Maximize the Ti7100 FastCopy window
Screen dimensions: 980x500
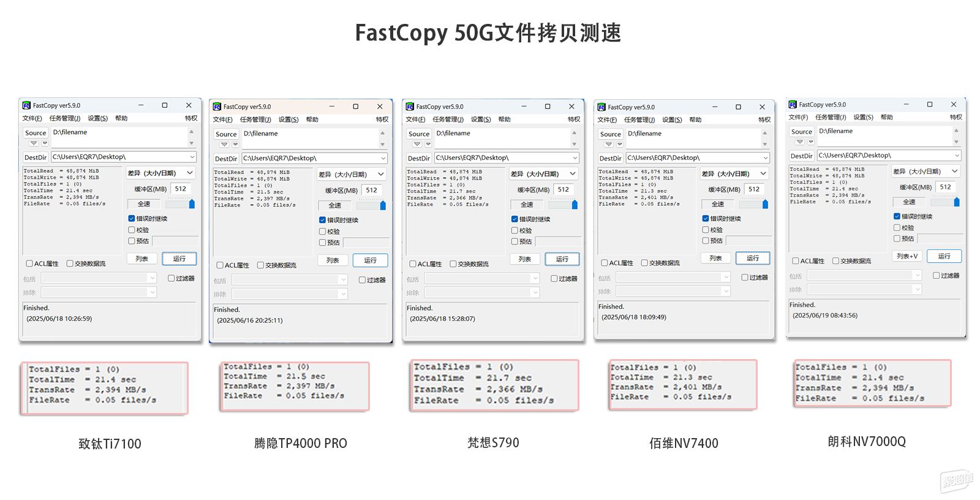click(x=165, y=105)
